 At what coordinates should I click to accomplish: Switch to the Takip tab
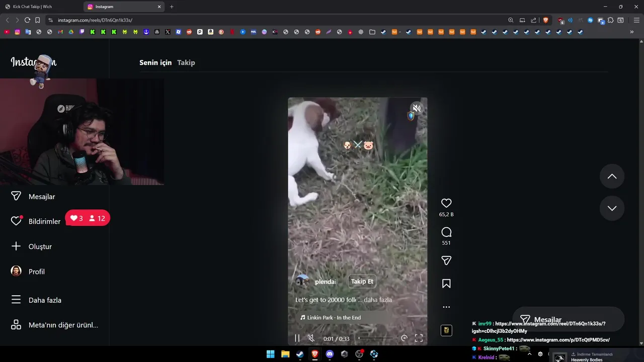186,62
